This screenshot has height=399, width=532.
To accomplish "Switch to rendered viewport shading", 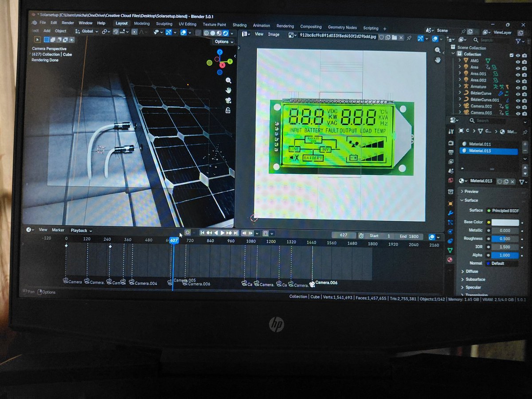I will tap(225, 33).
